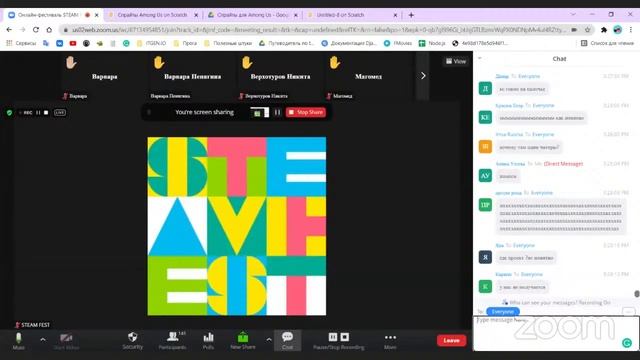Open the Chrome menu three dots

point(631,30)
